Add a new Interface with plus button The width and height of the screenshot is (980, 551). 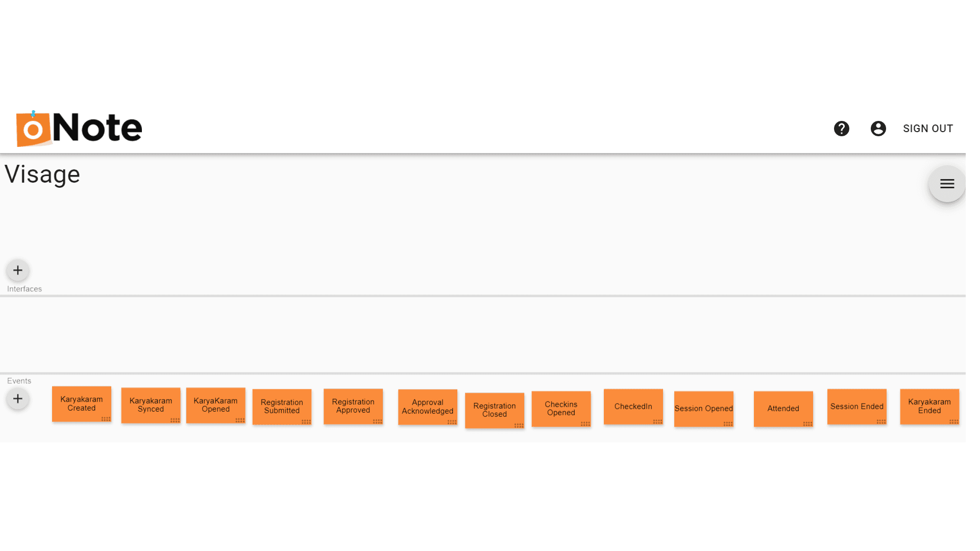point(18,270)
